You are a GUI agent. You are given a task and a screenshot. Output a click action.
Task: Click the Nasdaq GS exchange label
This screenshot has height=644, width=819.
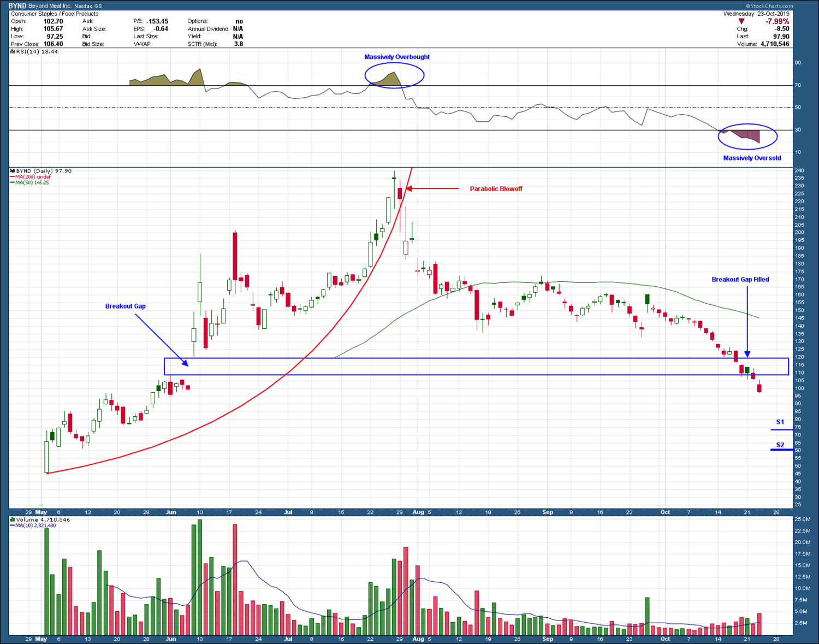click(x=88, y=6)
